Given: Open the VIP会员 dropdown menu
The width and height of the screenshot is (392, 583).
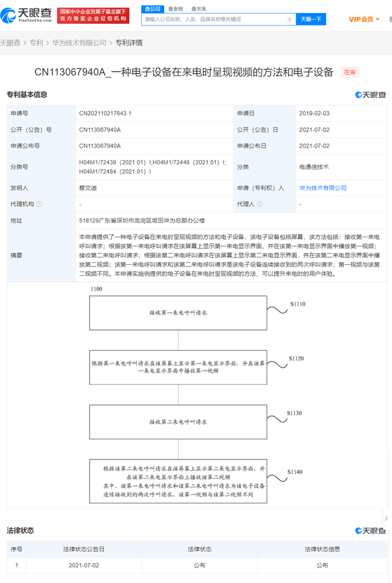Looking at the screenshot, I should point(364,19).
